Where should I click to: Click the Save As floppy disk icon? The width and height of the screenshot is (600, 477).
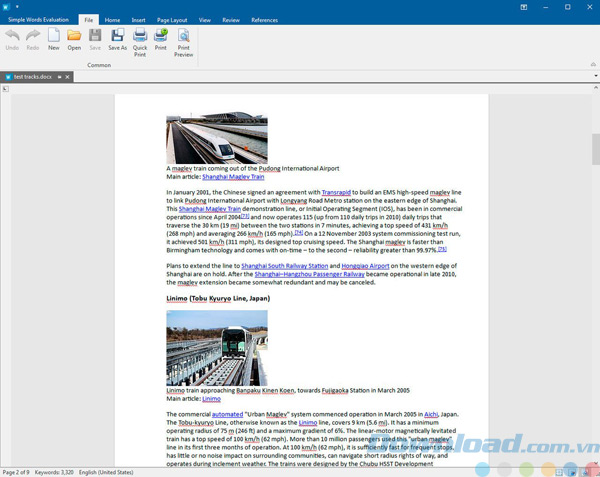point(117,38)
